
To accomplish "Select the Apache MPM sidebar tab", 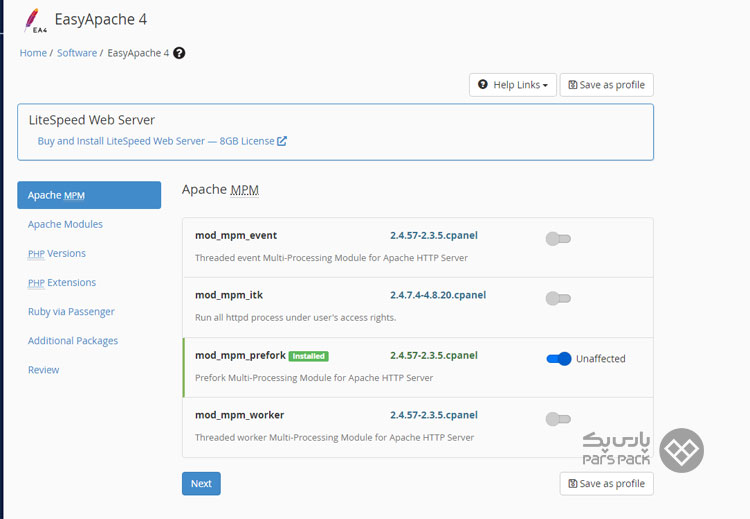I will click(x=89, y=195).
